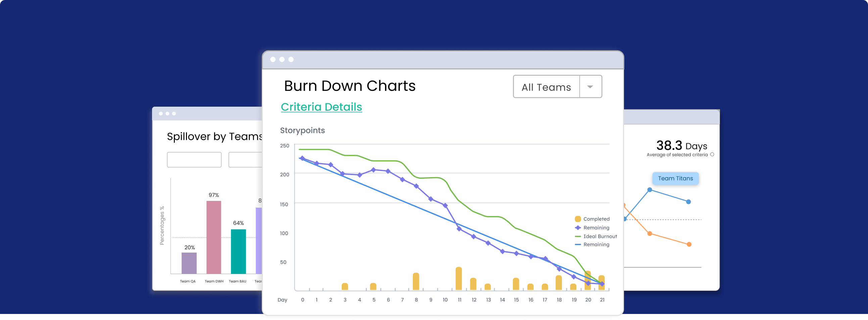The width and height of the screenshot is (868, 320).
Task: Select the Team BAU 64% teal bar
Action: pyautogui.click(x=238, y=252)
